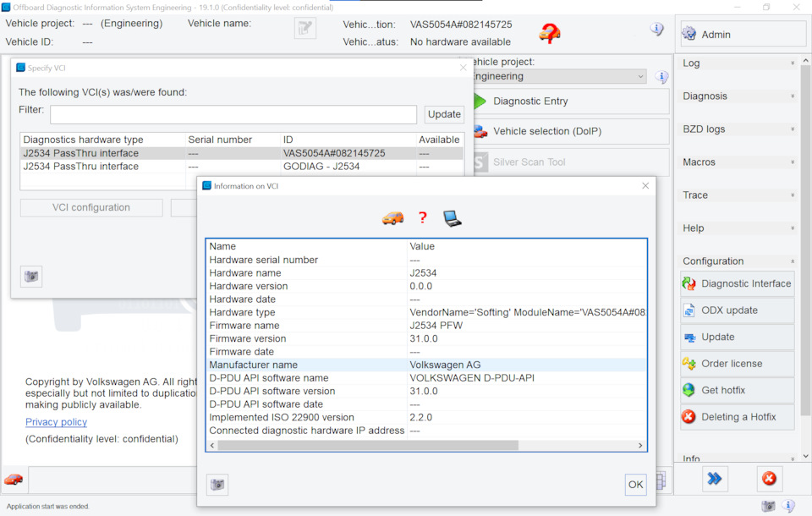Click the Filter input field
The height and width of the screenshot is (516, 812).
tap(233, 114)
